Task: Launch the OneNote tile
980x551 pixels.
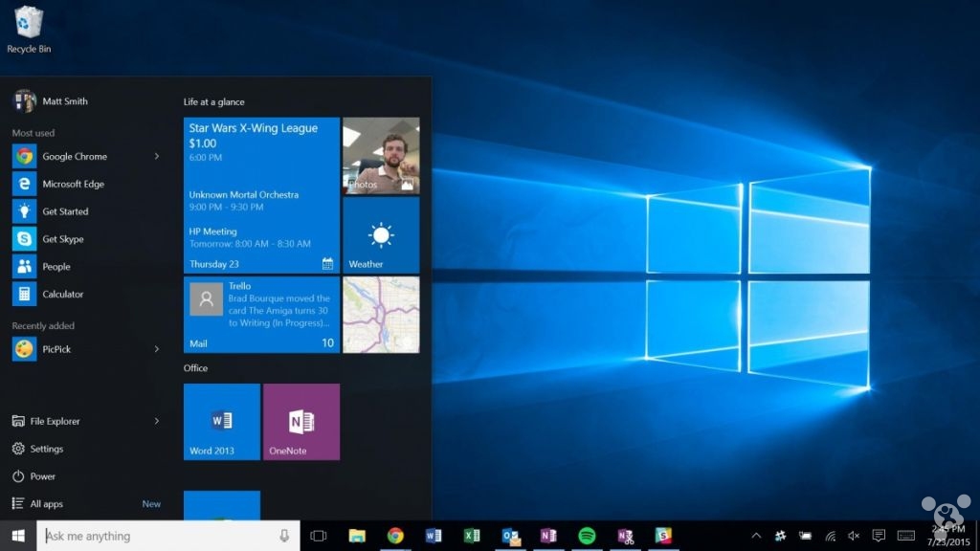Action: [x=301, y=422]
